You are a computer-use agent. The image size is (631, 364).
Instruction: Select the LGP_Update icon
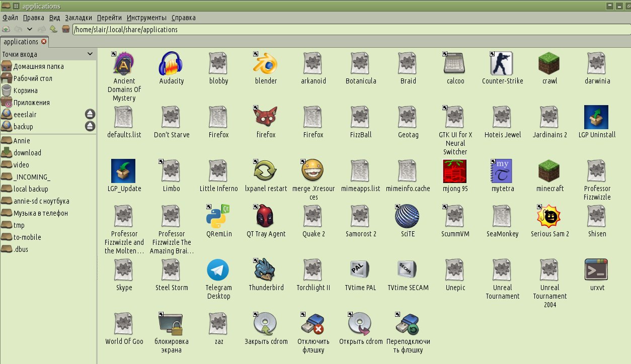pos(124,171)
